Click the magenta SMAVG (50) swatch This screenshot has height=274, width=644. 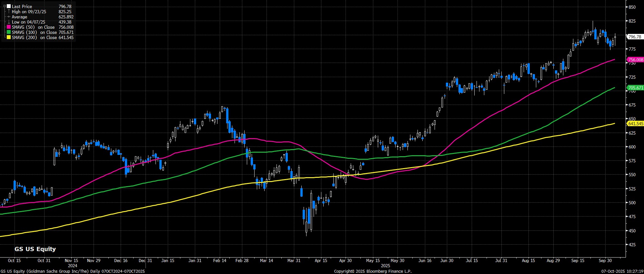(9, 27)
